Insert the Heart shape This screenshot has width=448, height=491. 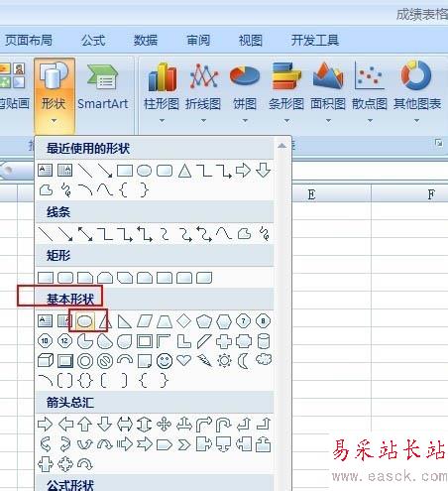(183, 360)
